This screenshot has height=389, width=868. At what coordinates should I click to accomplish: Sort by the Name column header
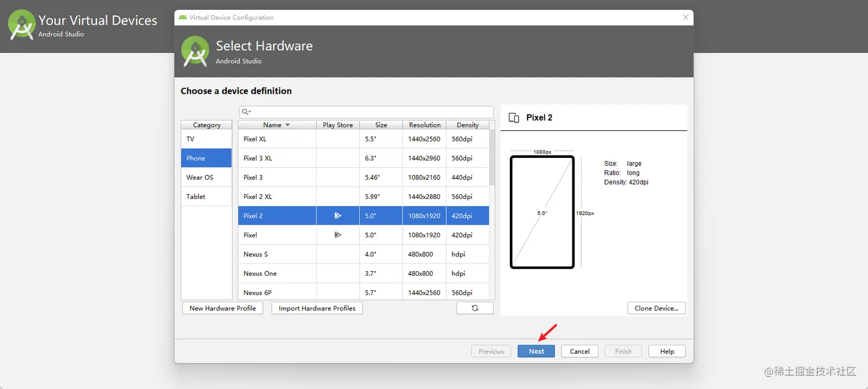click(x=277, y=125)
